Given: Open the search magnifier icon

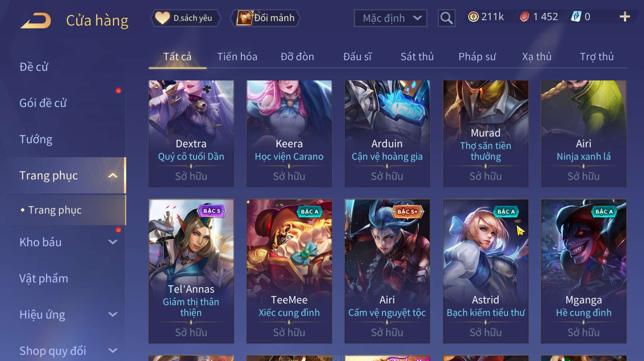Looking at the screenshot, I should click(x=446, y=18).
